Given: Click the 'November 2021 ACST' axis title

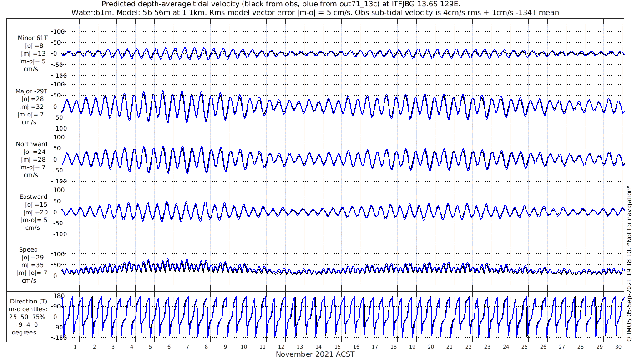Looking at the screenshot, I should click(315, 354).
